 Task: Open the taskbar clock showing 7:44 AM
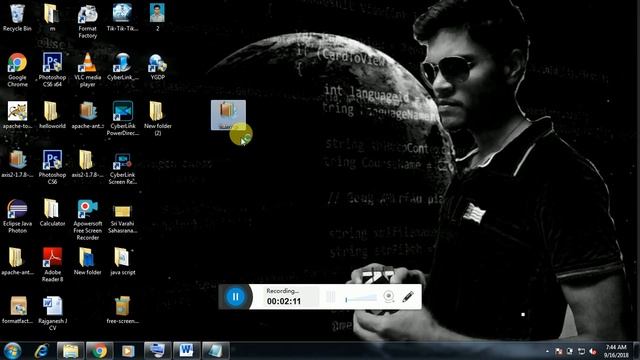(616, 351)
